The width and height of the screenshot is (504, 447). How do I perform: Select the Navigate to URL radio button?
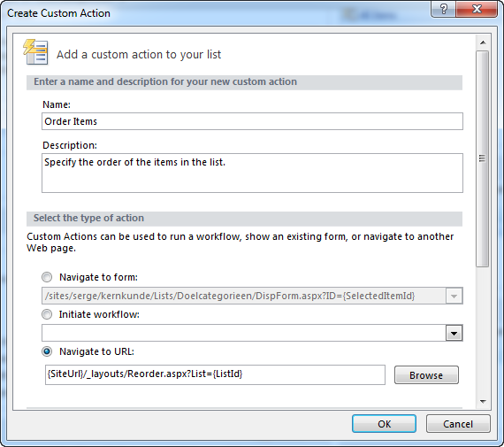pos(47,351)
